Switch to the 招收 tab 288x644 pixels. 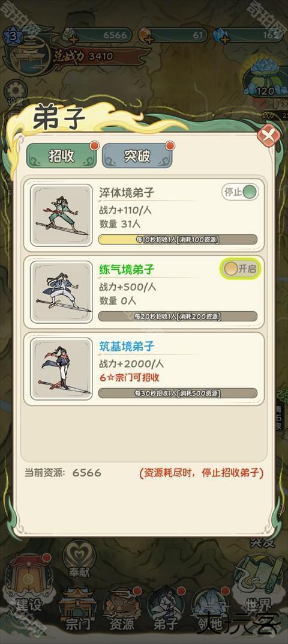coord(62,156)
